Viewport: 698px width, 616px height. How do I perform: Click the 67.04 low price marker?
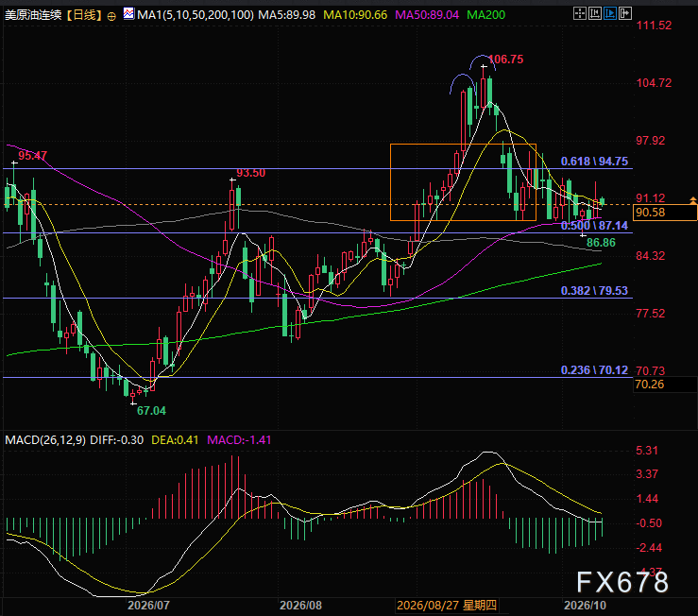(151, 411)
